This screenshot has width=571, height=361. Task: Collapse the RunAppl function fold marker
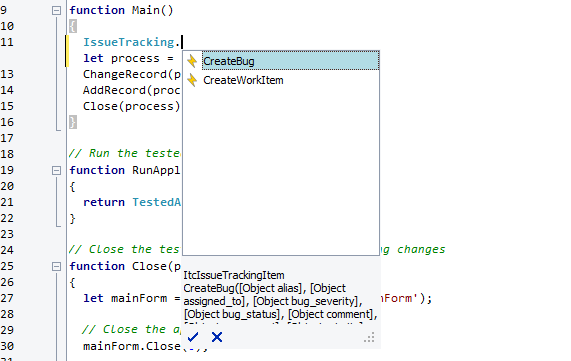tap(56, 170)
